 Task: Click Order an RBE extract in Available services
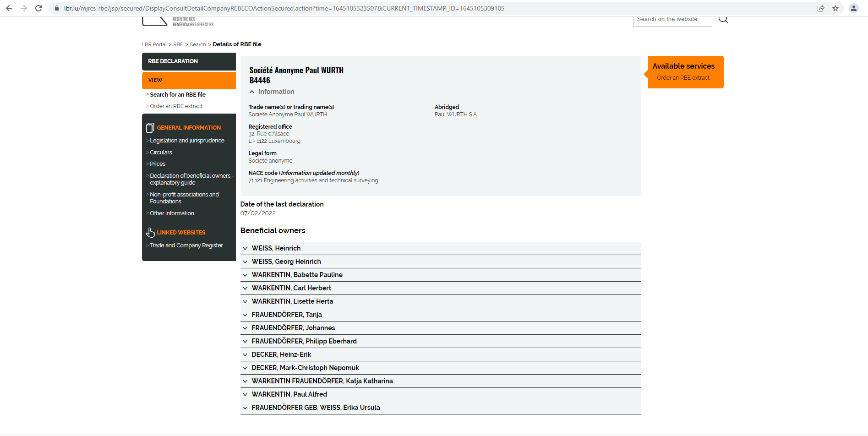[683, 78]
